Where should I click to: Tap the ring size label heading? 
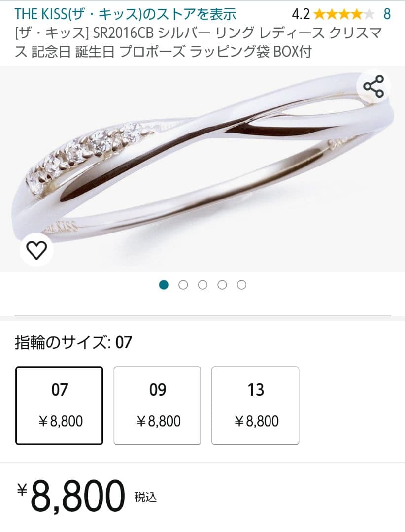pyautogui.click(x=73, y=342)
